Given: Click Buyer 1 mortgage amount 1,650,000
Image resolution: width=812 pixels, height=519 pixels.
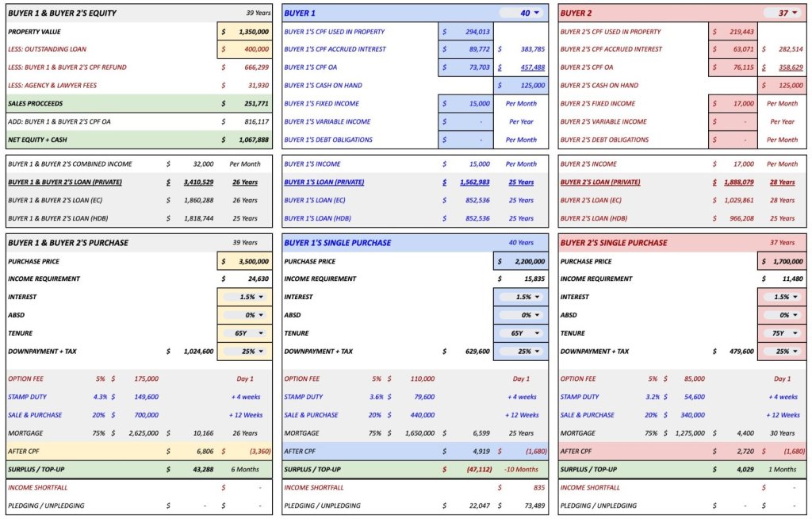Looking at the screenshot, I should pyautogui.click(x=419, y=433).
